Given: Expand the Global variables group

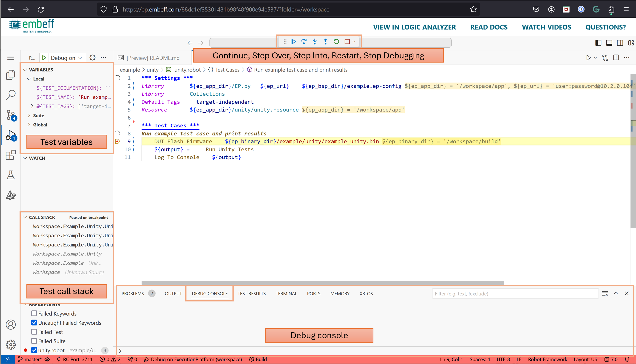Looking at the screenshot, I should click(x=29, y=124).
